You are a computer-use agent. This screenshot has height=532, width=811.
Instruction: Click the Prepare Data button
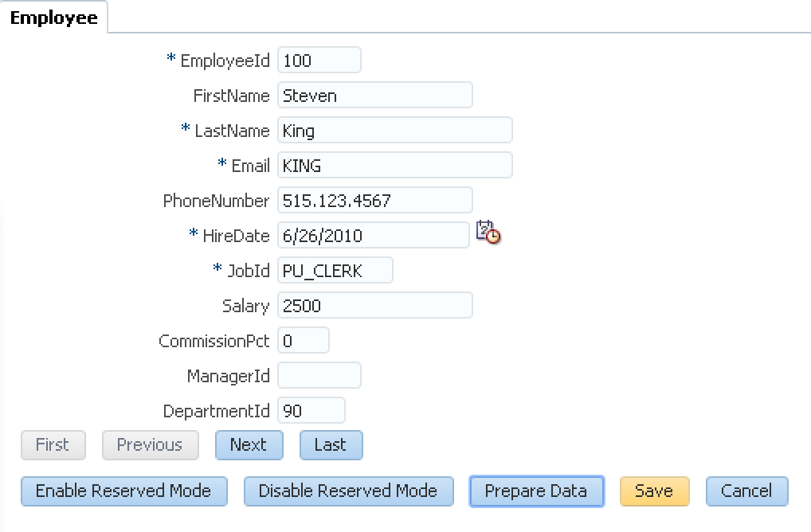[536, 491]
